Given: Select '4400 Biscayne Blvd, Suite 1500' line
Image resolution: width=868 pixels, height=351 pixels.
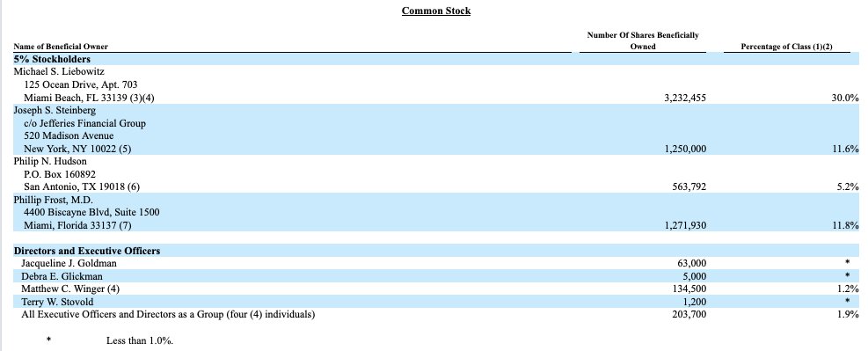Looking at the screenshot, I should point(91,212).
